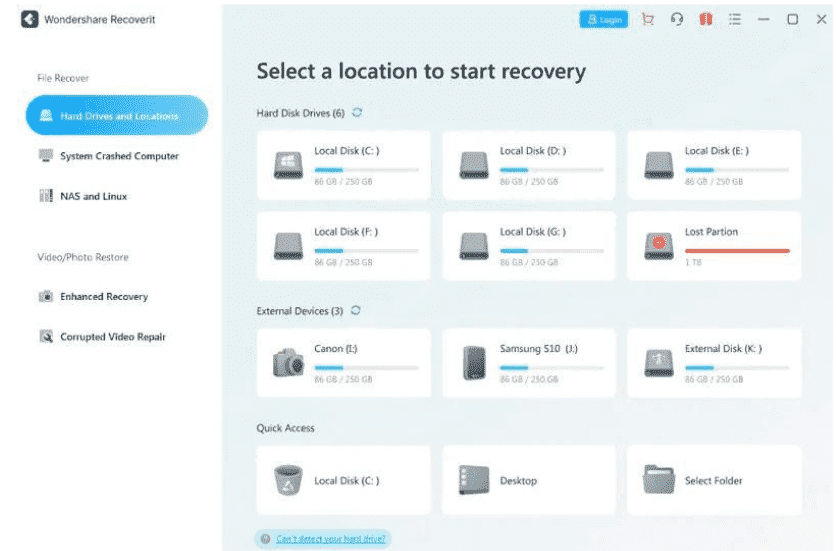Open the shopping cart icon

(648, 19)
